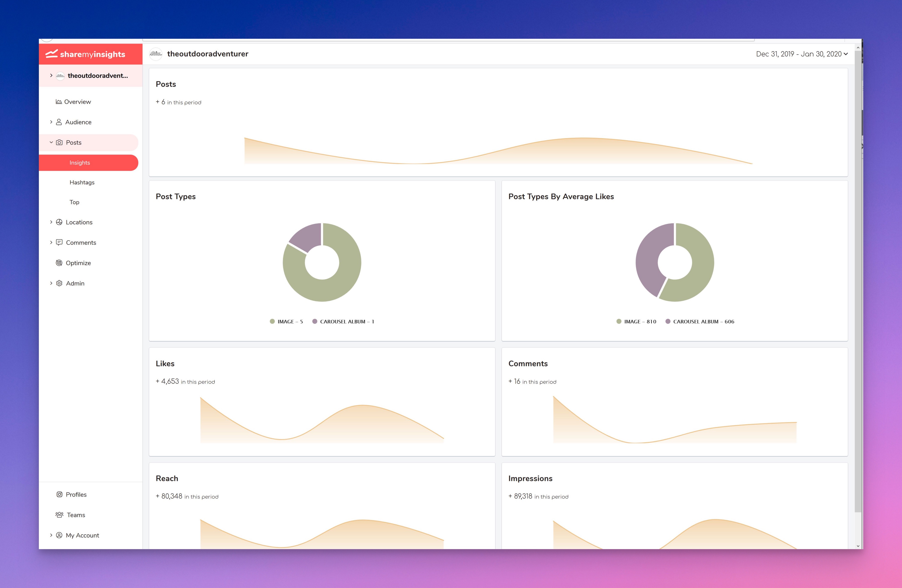This screenshot has height=588, width=902.
Task: Toggle IMAGE legend in Post Types chart
Action: click(x=287, y=322)
